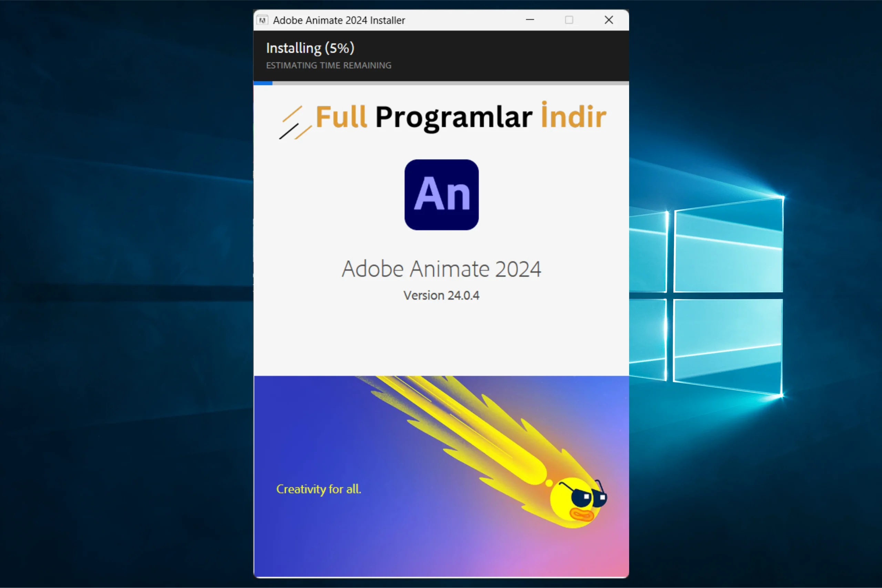Click the disabled maximize button of installer

(569, 20)
